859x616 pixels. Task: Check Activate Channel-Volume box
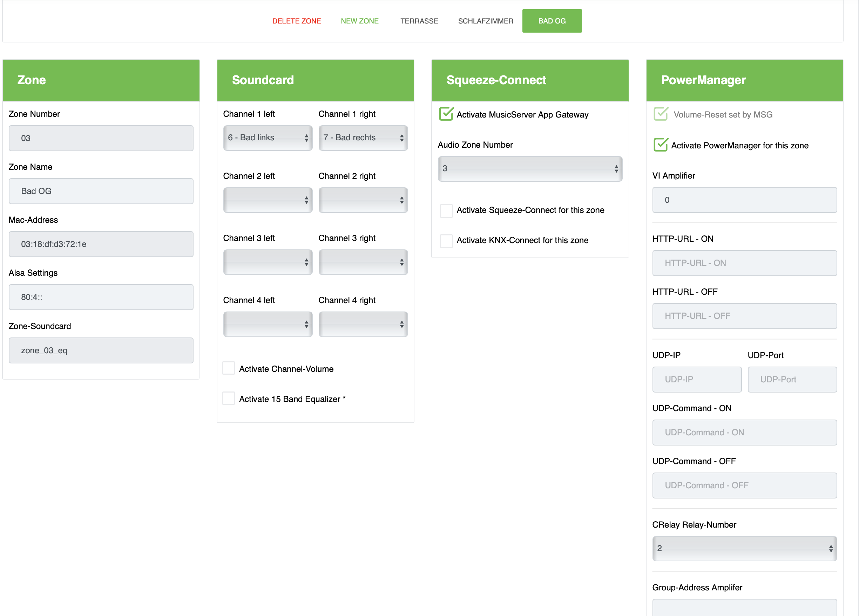[228, 369]
